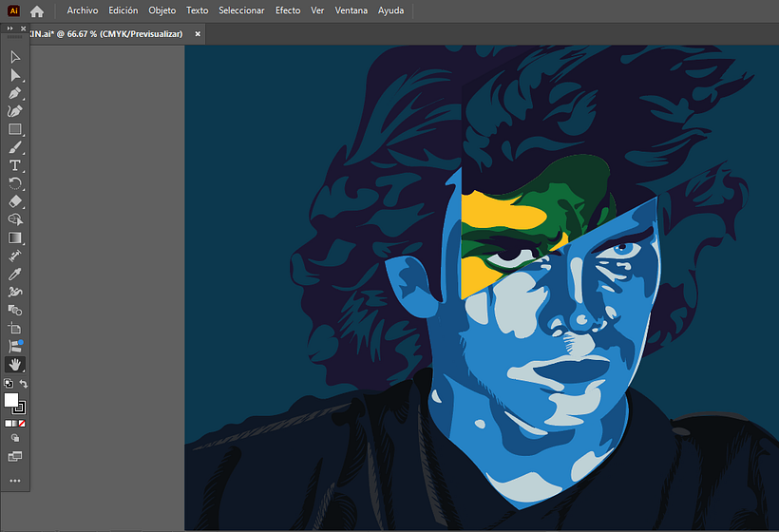Set paint to None (red slash)
This screenshot has width=779, height=532.
pos(23,423)
